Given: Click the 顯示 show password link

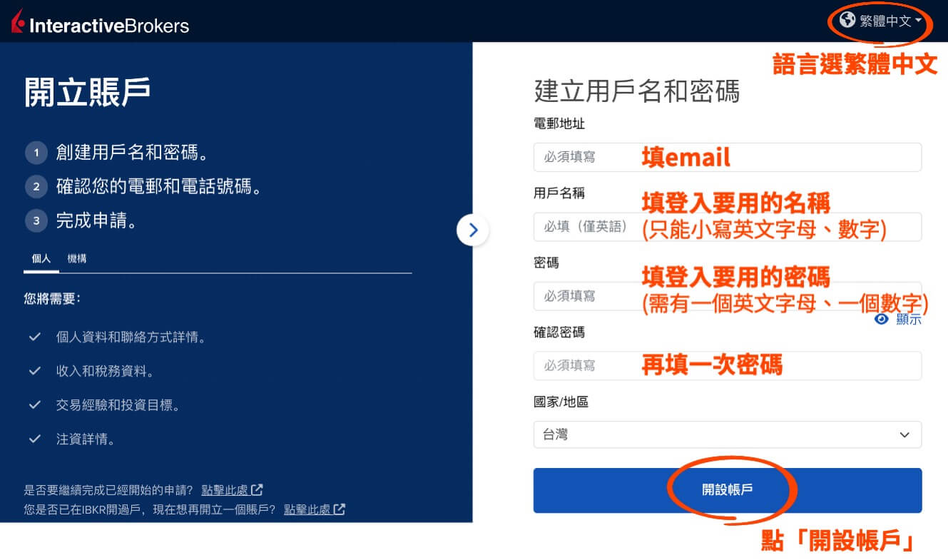Looking at the screenshot, I should pyautogui.click(x=909, y=320).
